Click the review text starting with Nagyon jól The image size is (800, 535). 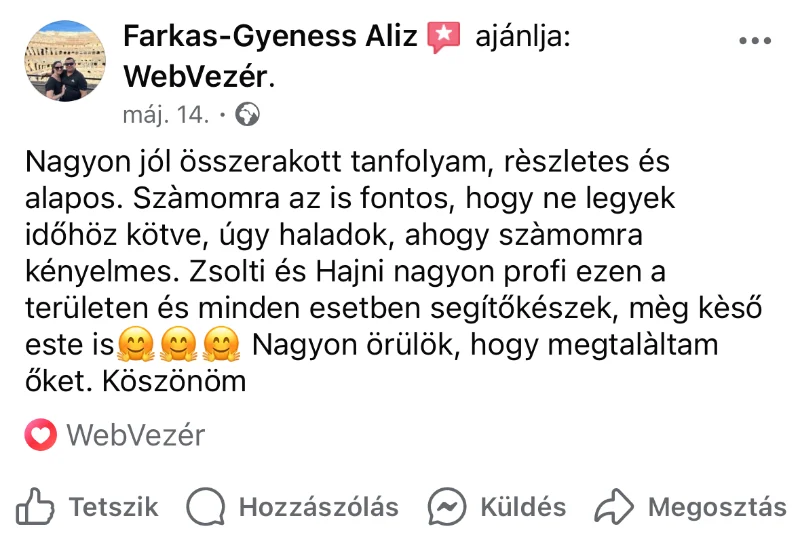(x=393, y=271)
